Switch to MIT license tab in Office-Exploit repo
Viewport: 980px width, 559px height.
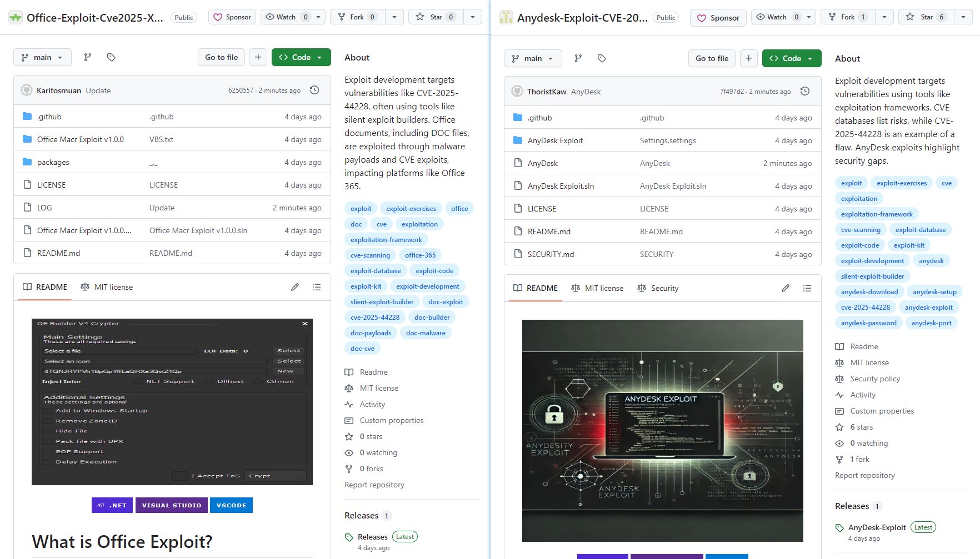[x=107, y=287]
